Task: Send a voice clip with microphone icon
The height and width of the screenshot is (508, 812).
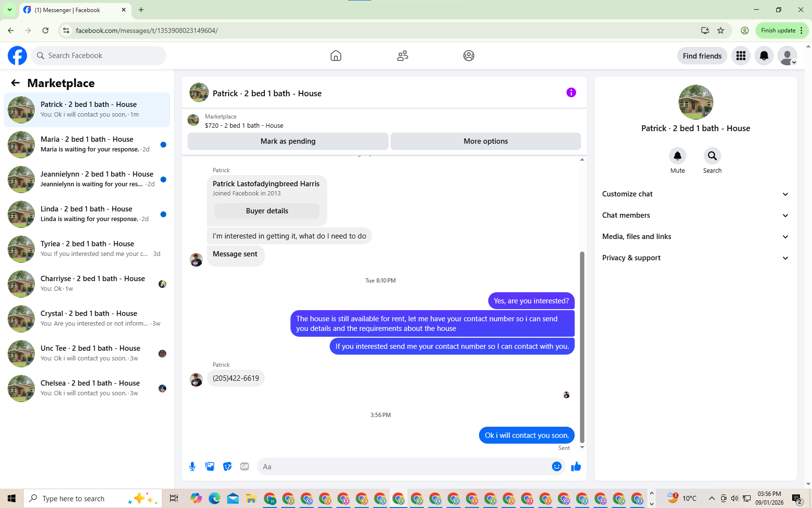Action: click(192, 466)
